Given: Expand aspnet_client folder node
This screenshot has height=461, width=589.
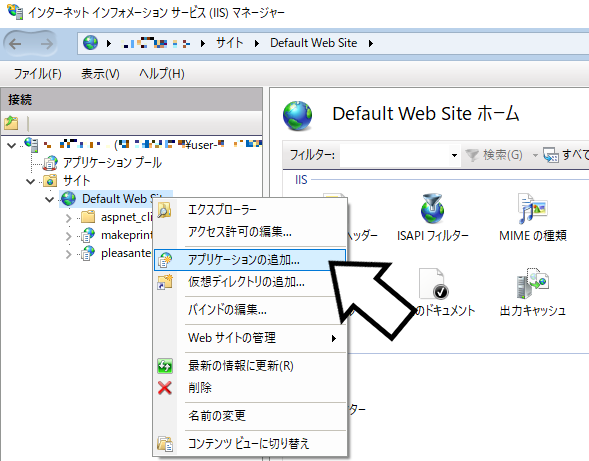Looking at the screenshot, I should (68, 218).
